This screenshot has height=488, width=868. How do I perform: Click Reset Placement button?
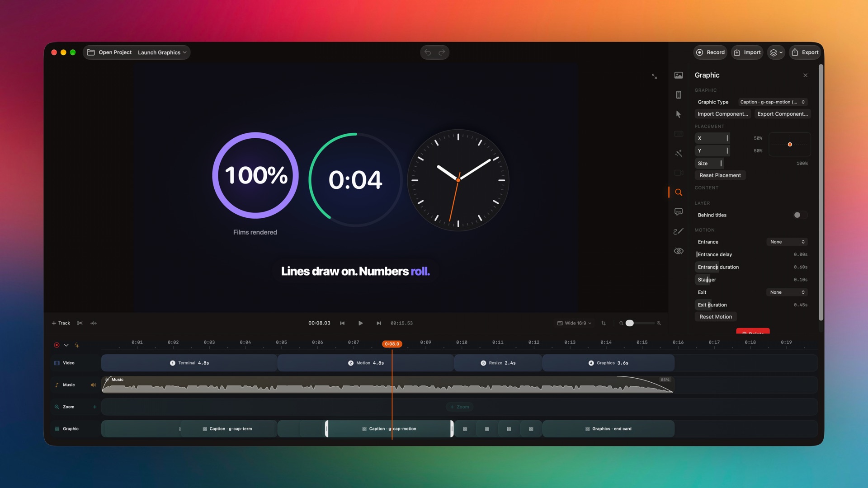pyautogui.click(x=720, y=175)
